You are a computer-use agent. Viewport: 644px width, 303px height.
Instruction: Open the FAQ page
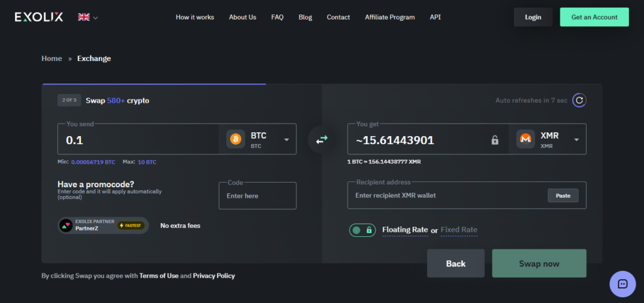click(277, 17)
